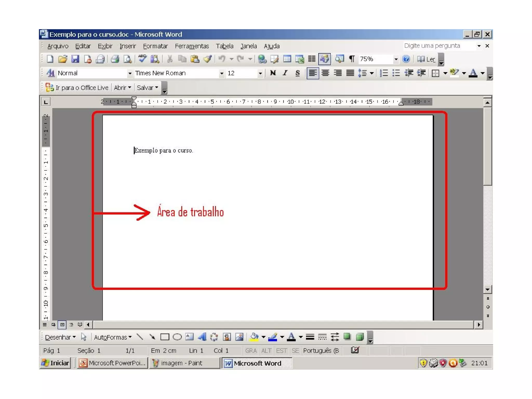Image resolution: width=532 pixels, height=399 pixels.
Task: Click Ir para o Office Live button
Action: [77, 88]
